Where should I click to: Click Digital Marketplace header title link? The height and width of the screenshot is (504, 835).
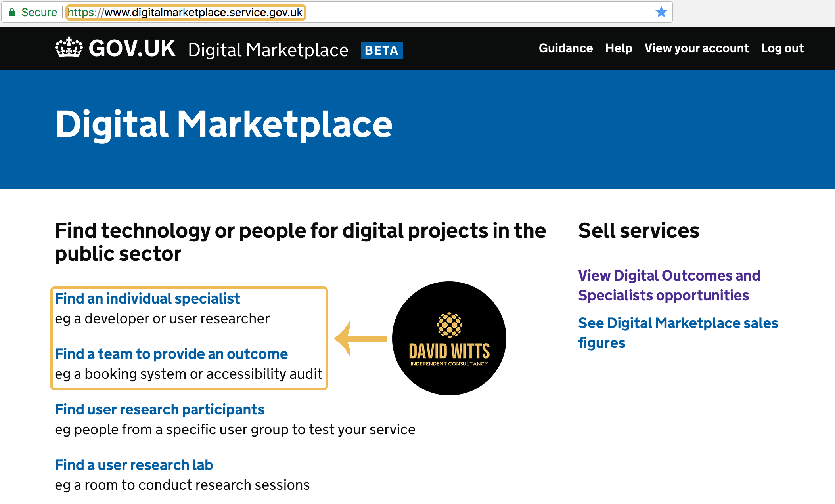coord(268,50)
